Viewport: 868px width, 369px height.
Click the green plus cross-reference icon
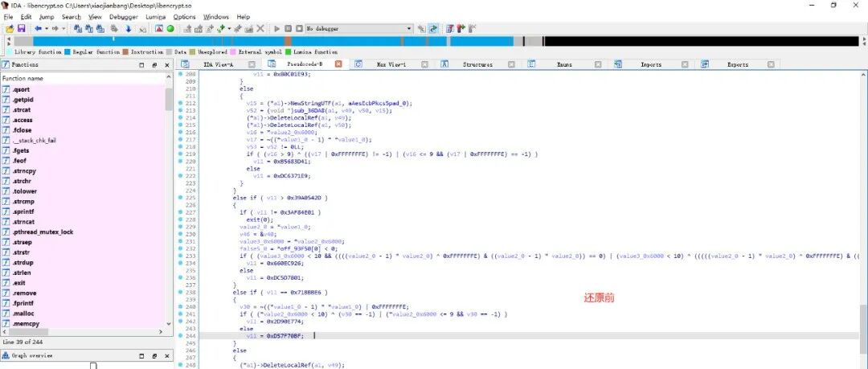(221, 28)
